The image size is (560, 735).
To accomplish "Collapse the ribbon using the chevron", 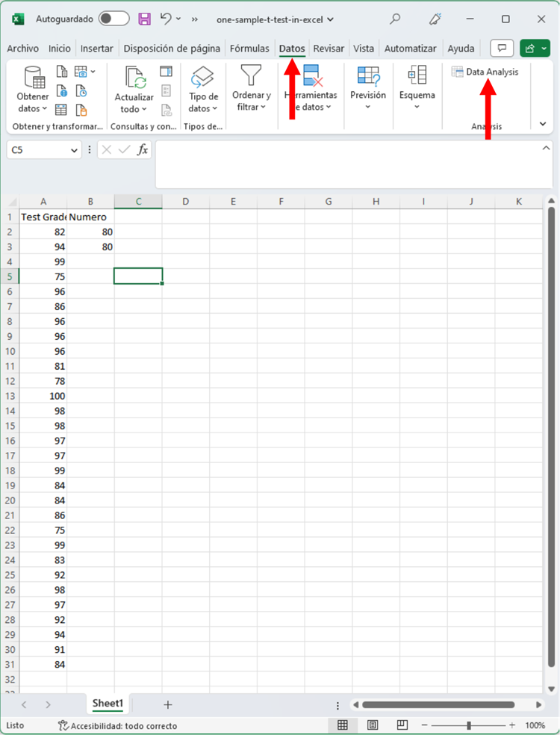I will point(543,124).
